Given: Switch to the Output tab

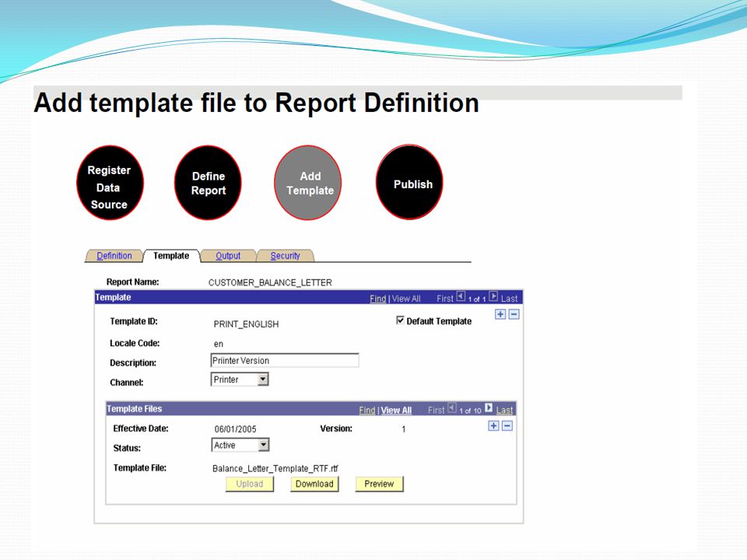Looking at the screenshot, I should (x=228, y=256).
